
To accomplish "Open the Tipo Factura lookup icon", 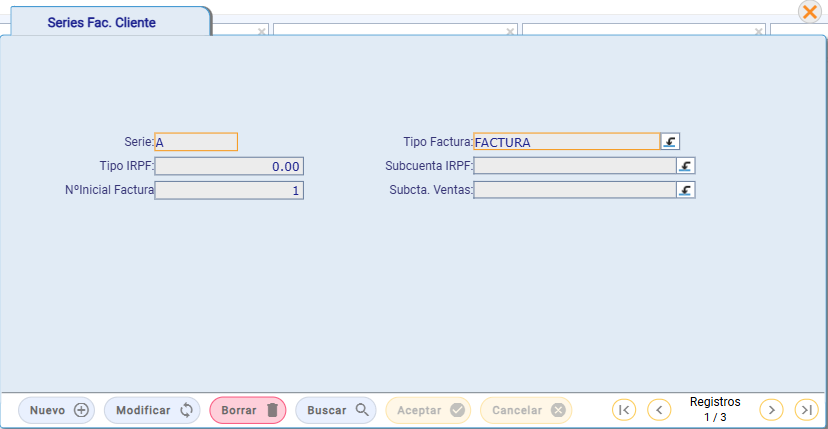I will click(x=670, y=142).
